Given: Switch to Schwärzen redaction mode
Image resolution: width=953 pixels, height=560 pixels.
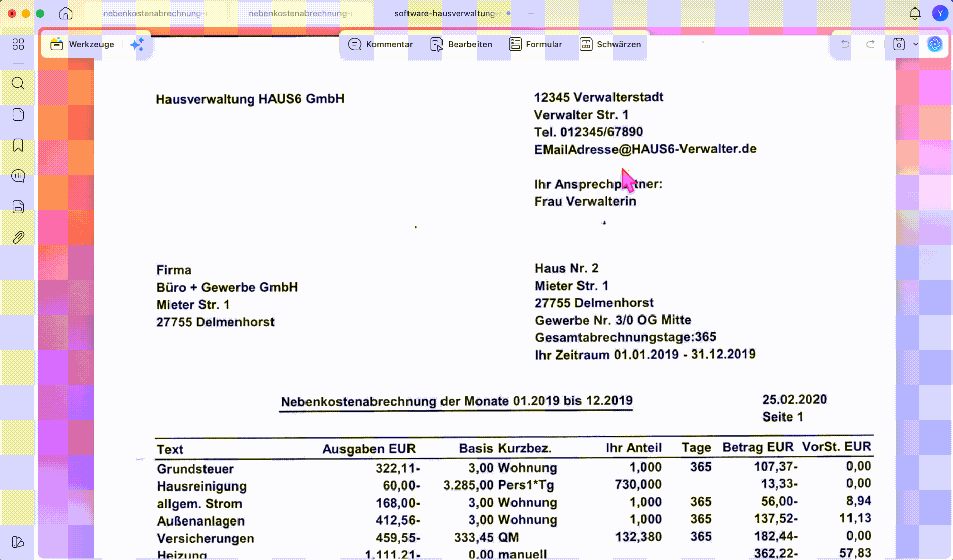Looking at the screenshot, I should pos(610,44).
